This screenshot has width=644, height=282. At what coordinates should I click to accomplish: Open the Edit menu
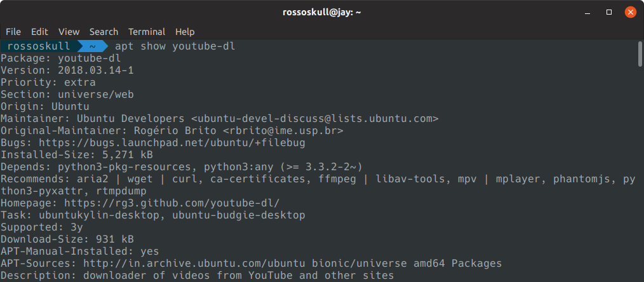(x=39, y=32)
